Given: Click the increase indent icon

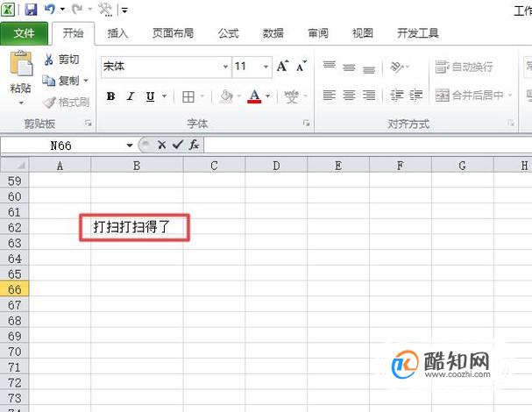Looking at the screenshot, I should [x=415, y=96].
